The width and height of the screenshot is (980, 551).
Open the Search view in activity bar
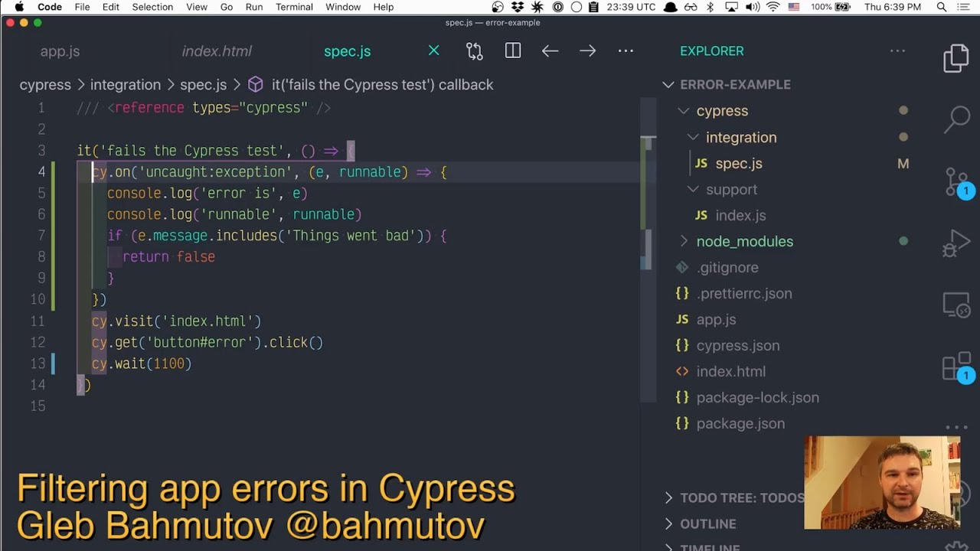click(957, 119)
